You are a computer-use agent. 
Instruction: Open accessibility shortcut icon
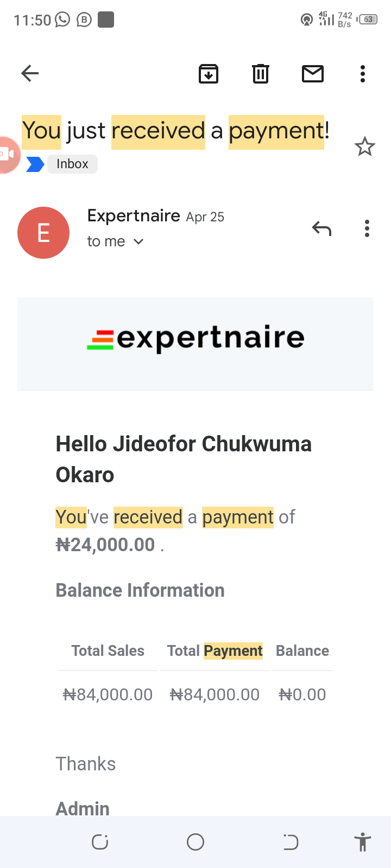point(362,842)
